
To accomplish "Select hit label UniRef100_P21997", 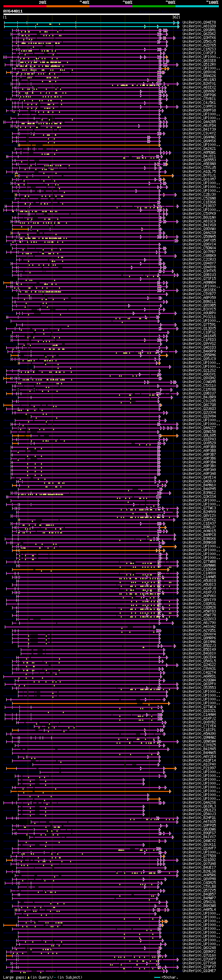I will pyautogui.click(x=199, y=769).
